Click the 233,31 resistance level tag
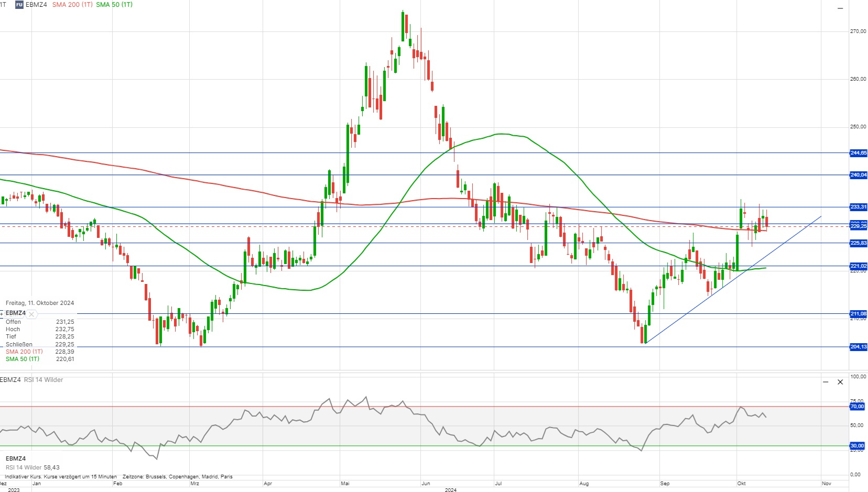868x492 pixels. point(858,207)
